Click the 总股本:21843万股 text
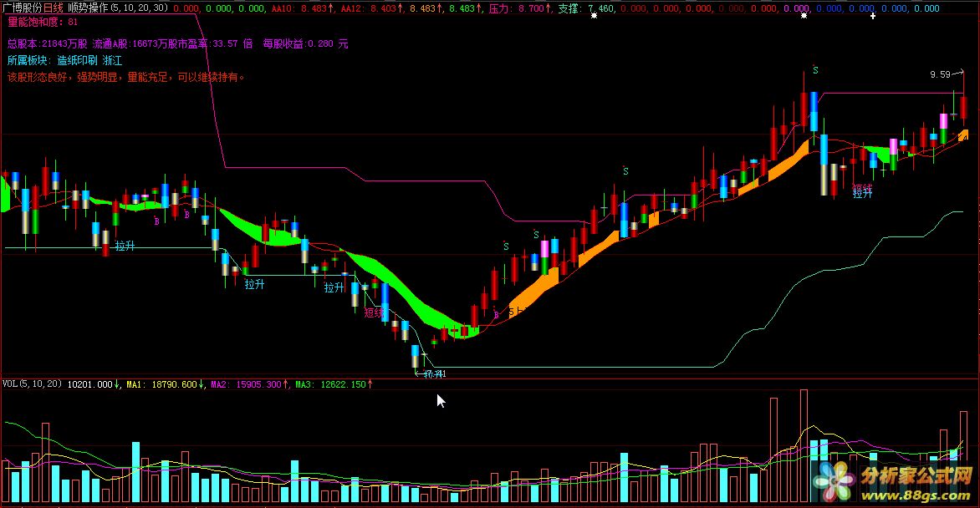The height and width of the screenshot is (508, 980). tap(48, 43)
